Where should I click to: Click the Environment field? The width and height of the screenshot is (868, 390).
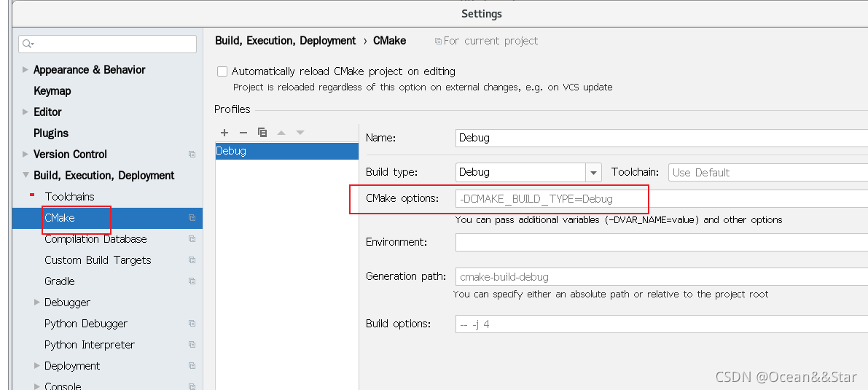[662, 242]
